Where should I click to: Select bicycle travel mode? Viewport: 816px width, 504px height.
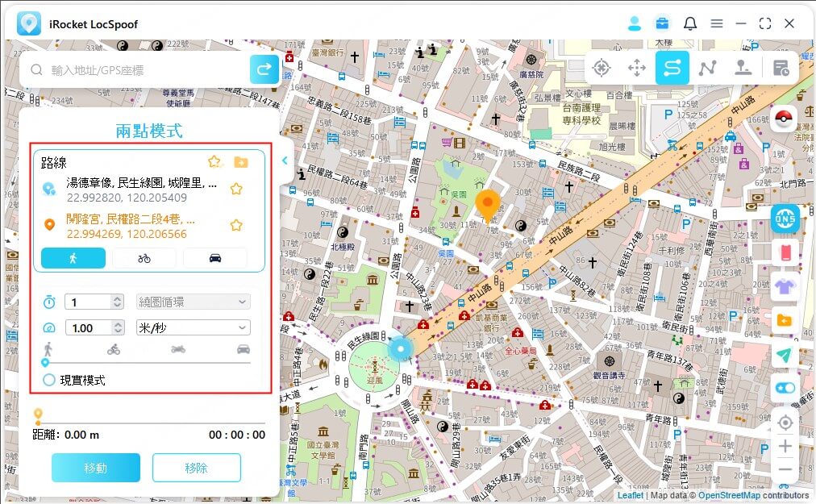(x=144, y=258)
